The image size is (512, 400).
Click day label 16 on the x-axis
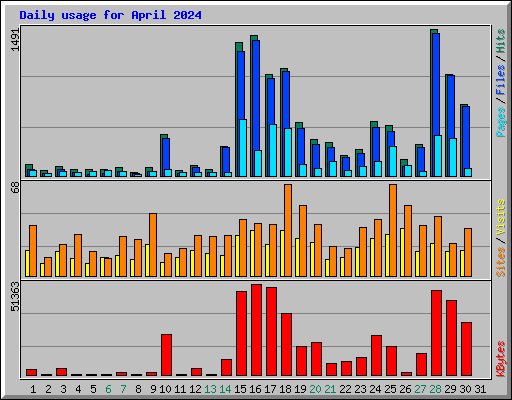[x=255, y=389]
